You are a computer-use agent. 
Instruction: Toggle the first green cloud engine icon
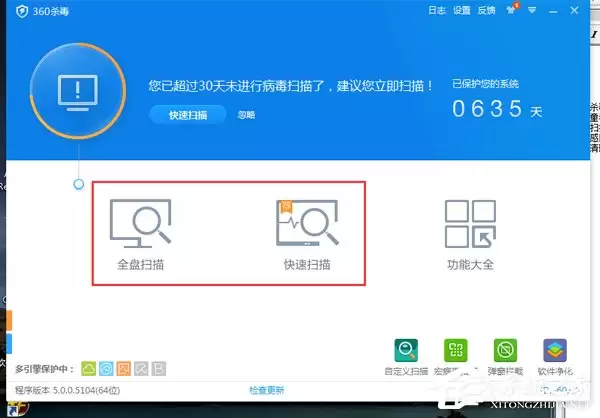point(88,369)
